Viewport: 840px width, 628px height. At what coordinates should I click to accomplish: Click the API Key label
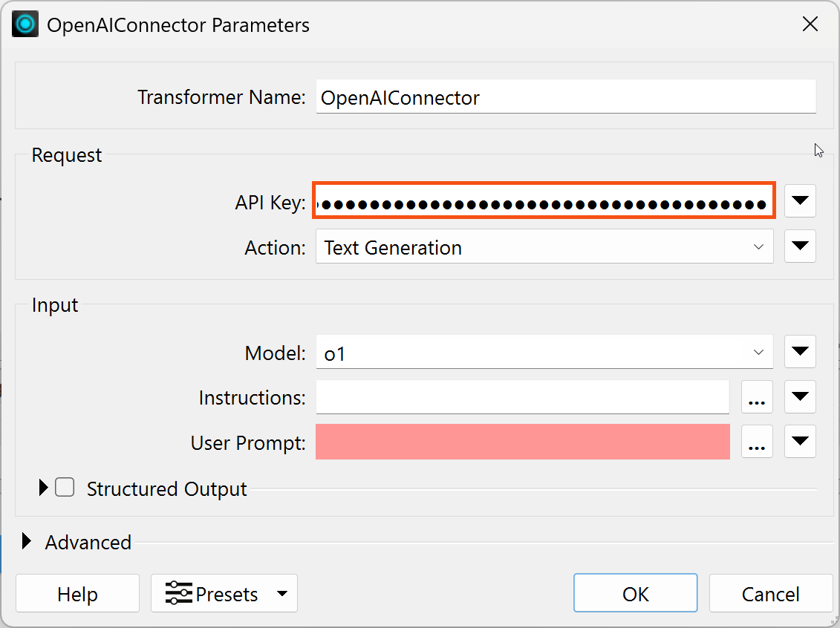click(x=270, y=203)
